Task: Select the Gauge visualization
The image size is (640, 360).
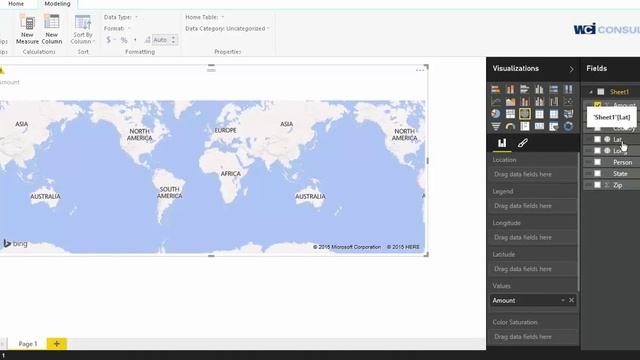Action: [510, 127]
